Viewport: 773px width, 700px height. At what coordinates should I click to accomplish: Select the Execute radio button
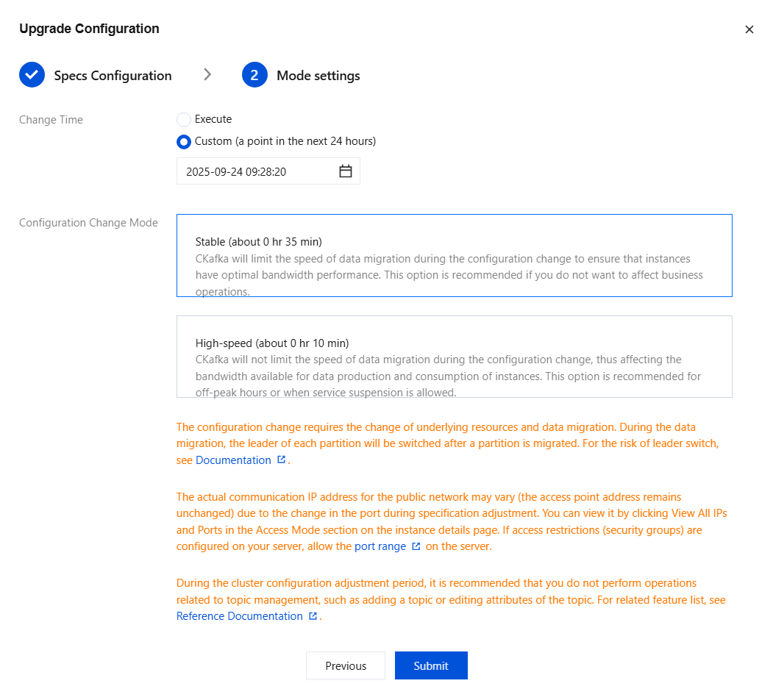(184, 119)
